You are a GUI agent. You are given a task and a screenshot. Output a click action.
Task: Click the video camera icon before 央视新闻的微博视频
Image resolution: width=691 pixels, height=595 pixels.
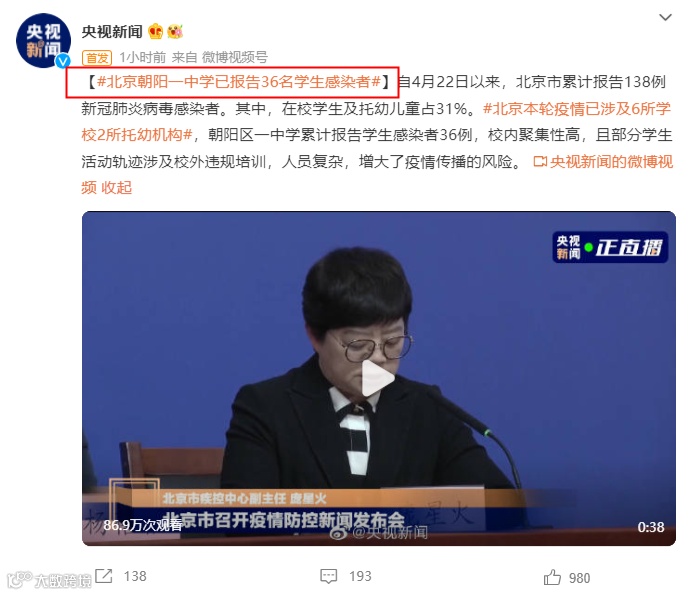540,162
